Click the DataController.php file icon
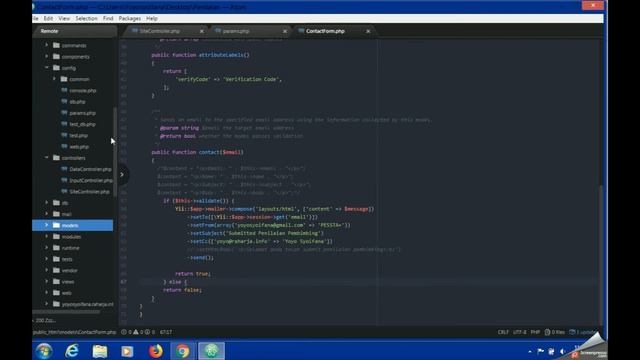This screenshot has width=640, height=360. pyautogui.click(x=64, y=169)
